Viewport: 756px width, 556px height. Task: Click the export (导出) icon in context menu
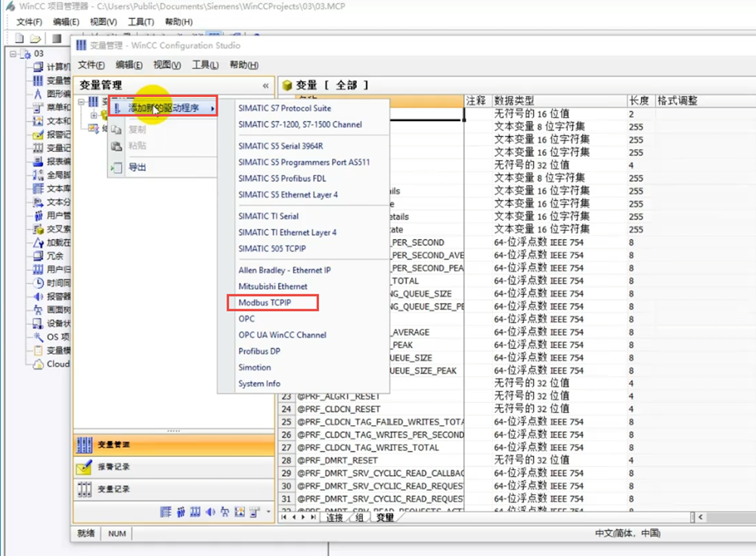pos(116,167)
